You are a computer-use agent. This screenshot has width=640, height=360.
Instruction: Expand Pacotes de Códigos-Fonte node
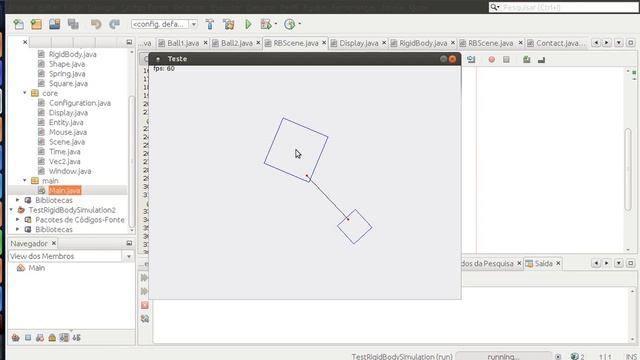point(18,220)
